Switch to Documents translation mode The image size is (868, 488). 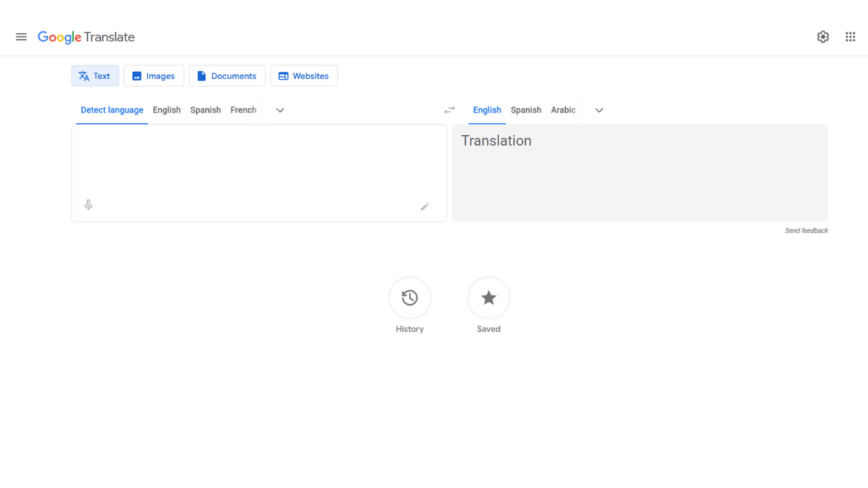pyautogui.click(x=227, y=76)
